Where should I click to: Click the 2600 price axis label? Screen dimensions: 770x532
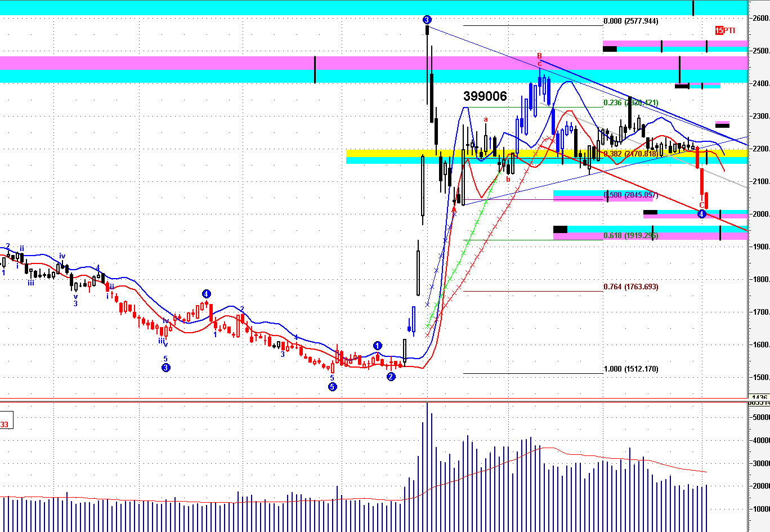[x=760, y=18]
